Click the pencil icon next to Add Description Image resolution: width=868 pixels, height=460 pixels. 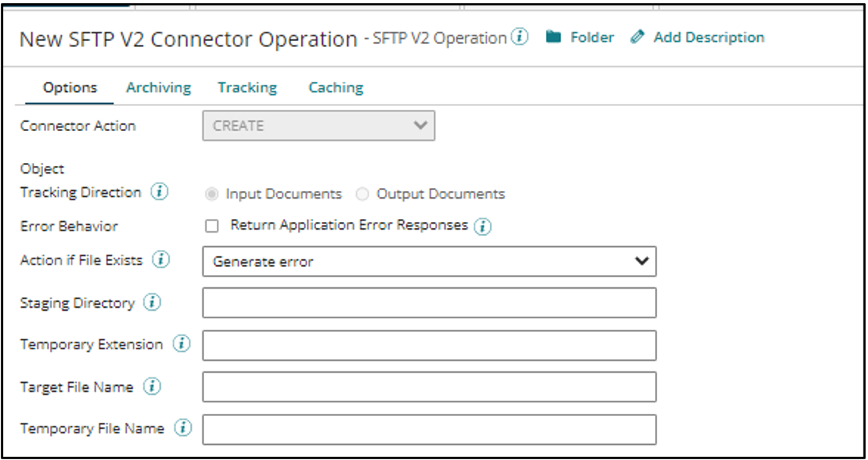coord(637,37)
